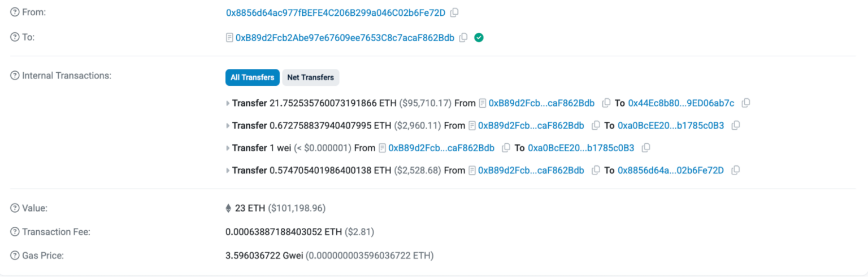This screenshot has height=277, width=868.
Task: Click the green verified checkmark badge
Action: point(479,38)
